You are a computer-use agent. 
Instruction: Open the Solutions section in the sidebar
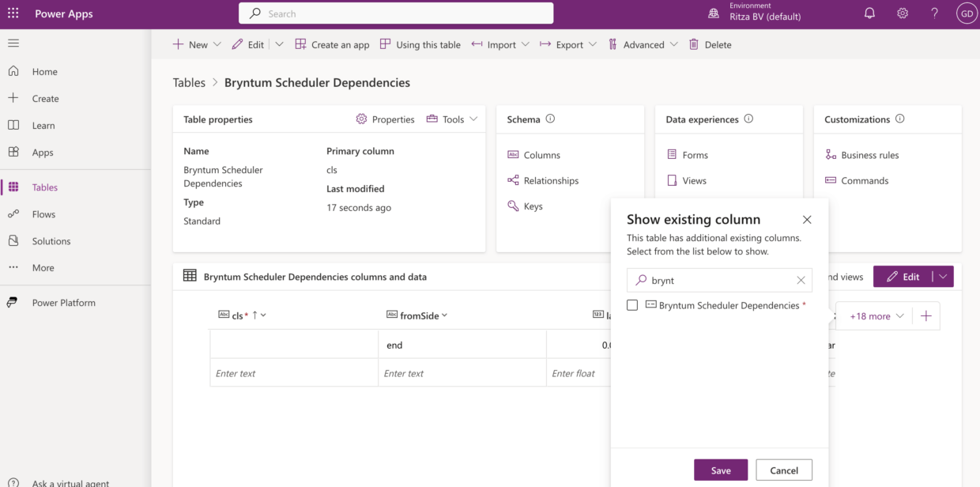pyautogui.click(x=51, y=240)
